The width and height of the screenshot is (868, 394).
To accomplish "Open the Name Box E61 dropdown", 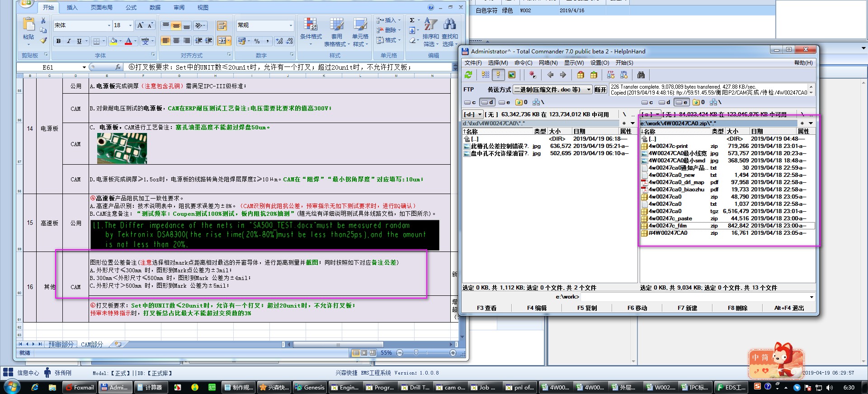I will coord(84,67).
